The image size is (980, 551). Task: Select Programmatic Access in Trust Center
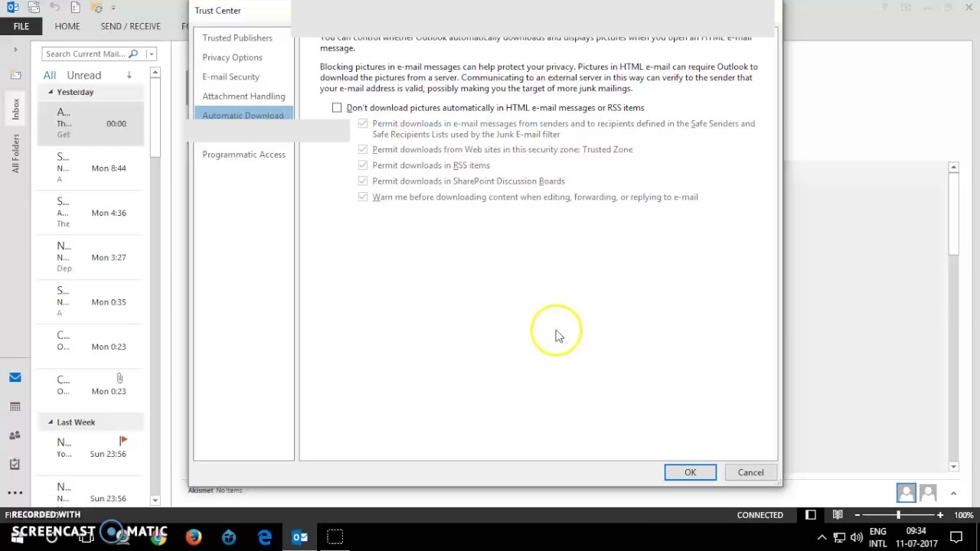(243, 155)
